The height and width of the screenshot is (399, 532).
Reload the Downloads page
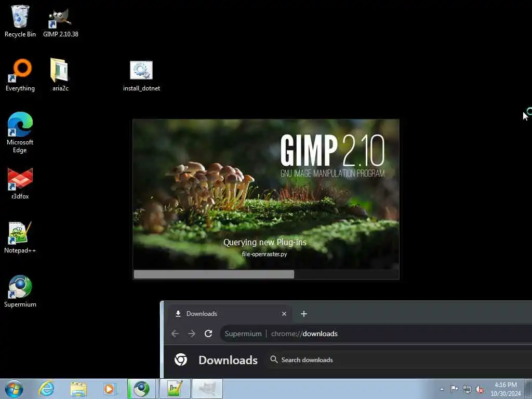point(208,334)
